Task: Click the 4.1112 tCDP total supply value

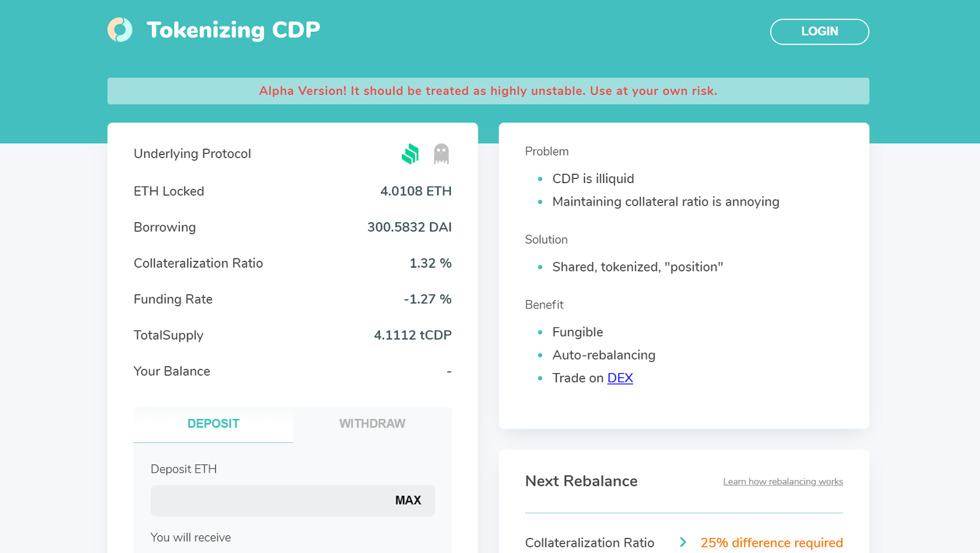Action: pyautogui.click(x=413, y=336)
